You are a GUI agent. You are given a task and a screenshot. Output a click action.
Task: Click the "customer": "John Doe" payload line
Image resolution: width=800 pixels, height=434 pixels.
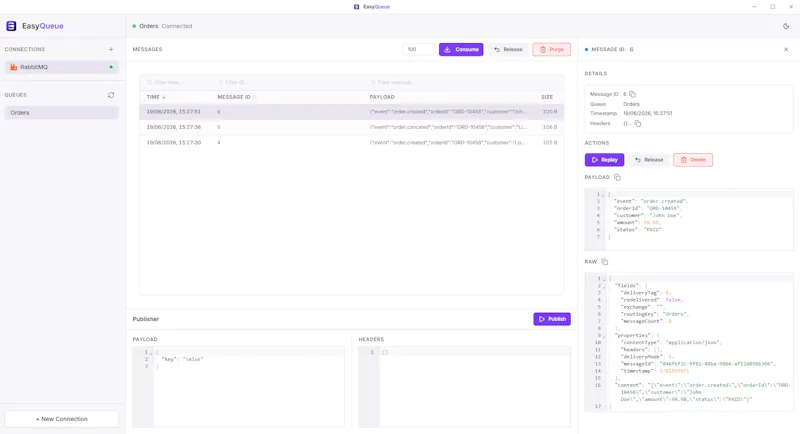647,215
